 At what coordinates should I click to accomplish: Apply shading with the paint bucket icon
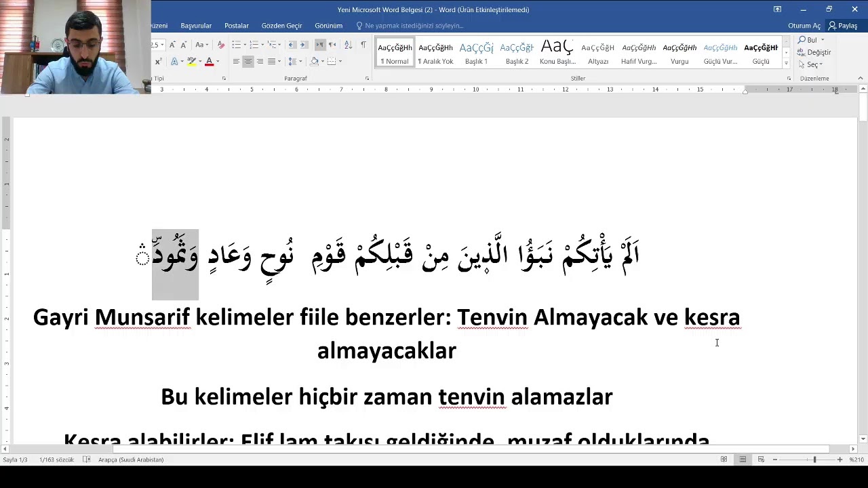(x=314, y=62)
